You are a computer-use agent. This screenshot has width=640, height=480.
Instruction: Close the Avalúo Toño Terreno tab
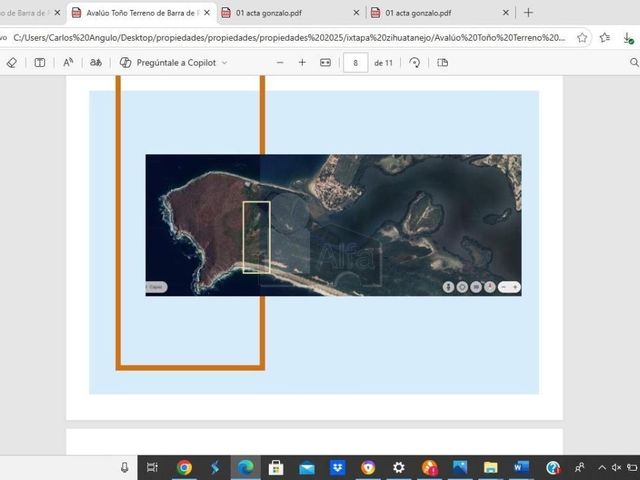(207, 13)
